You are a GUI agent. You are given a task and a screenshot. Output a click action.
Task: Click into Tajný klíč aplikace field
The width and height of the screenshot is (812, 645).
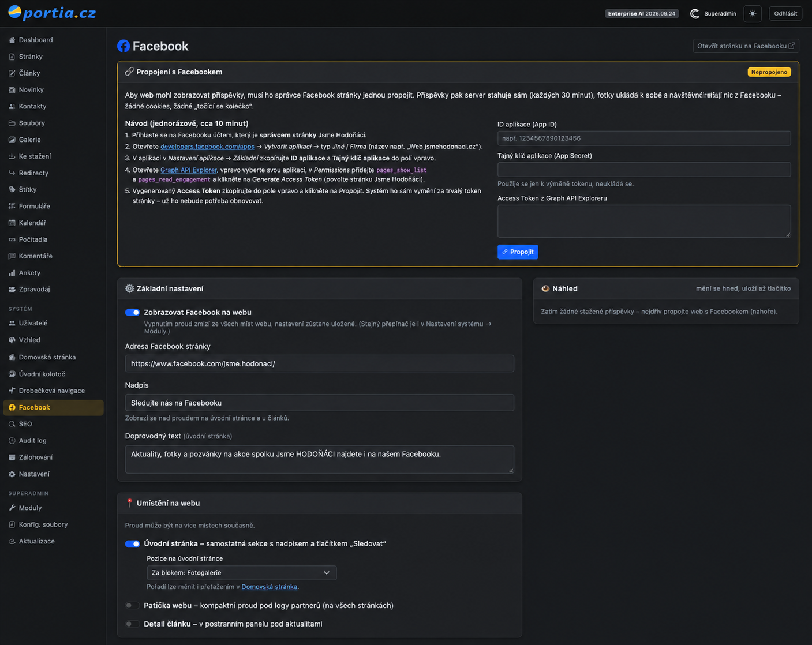click(x=644, y=169)
